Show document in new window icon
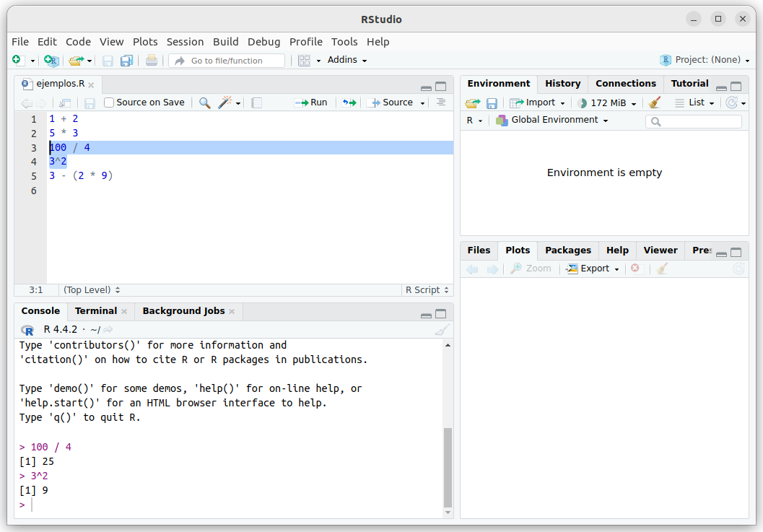This screenshot has width=763, height=532. pyautogui.click(x=65, y=103)
